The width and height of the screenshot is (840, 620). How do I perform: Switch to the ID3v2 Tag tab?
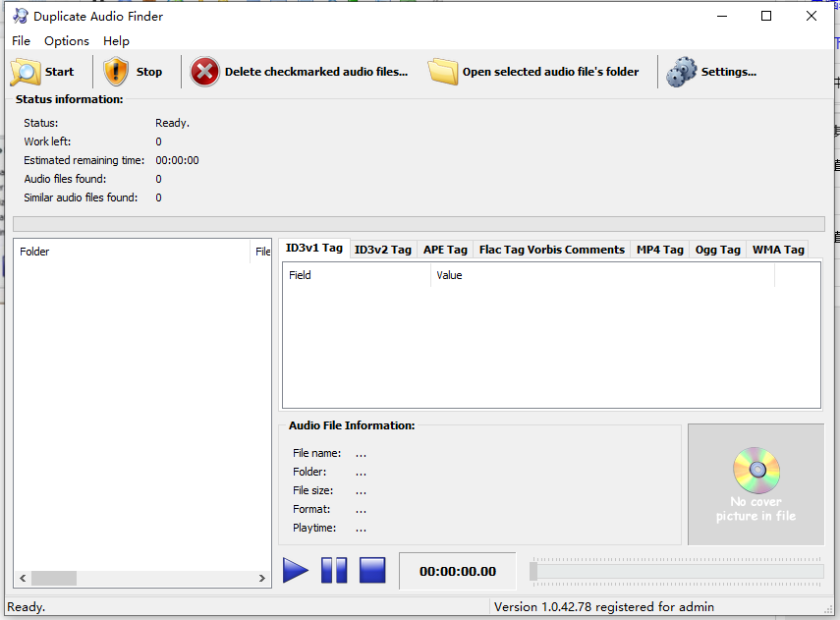pos(382,250)
